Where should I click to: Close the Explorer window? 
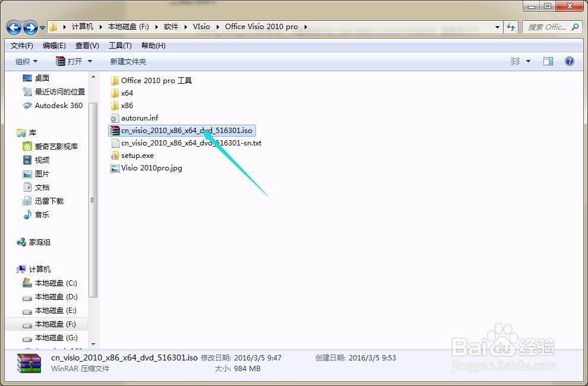(570, 6)
